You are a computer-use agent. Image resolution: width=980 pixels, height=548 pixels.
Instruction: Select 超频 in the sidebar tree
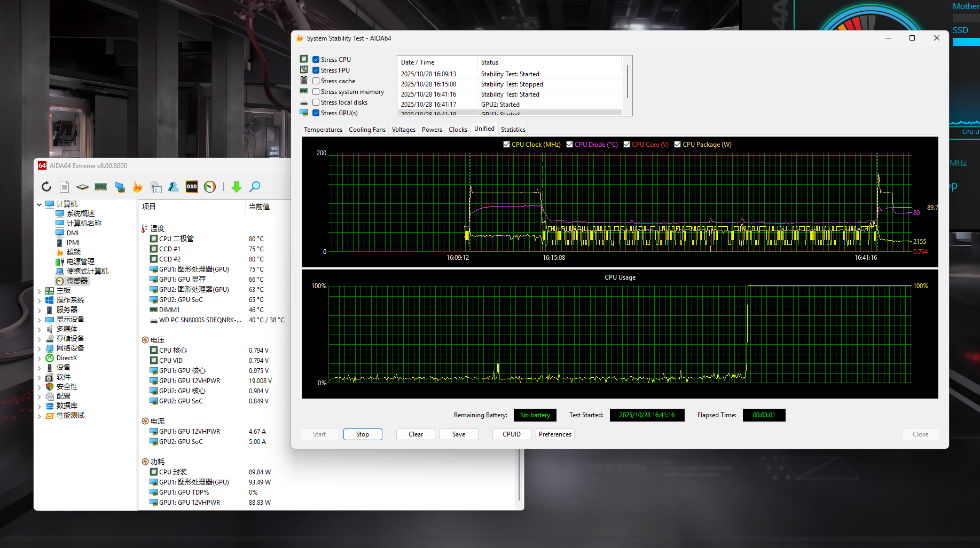[74, 252]
